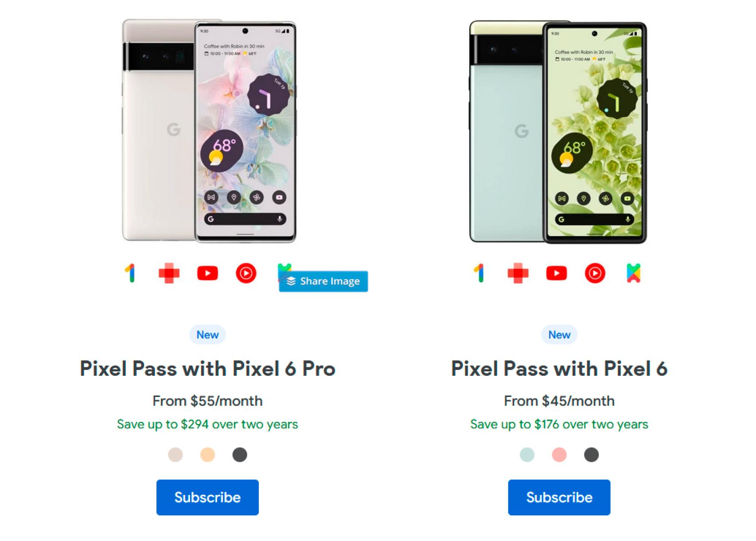756x541 pixels.
Task: Click the YouTube Premium icon under Pixel 6
Action: (x=557, y=273)
